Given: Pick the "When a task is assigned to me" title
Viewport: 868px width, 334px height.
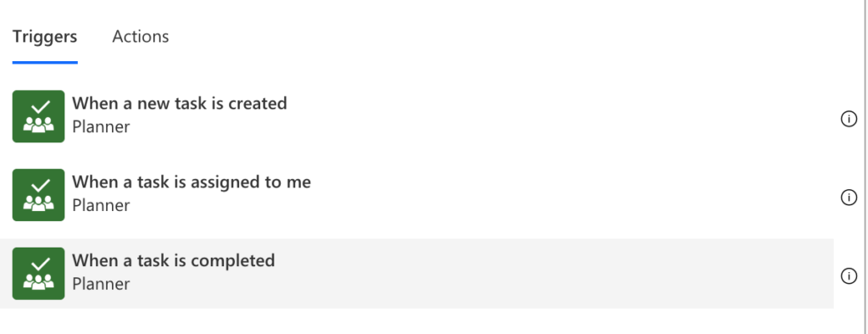Looking at the screenshot, I should (x=192, y=182).
